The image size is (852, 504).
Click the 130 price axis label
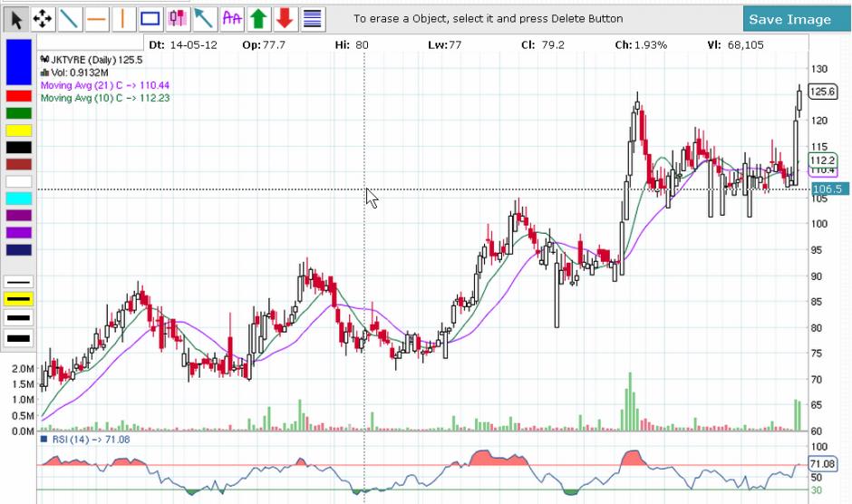click(819, 69)
